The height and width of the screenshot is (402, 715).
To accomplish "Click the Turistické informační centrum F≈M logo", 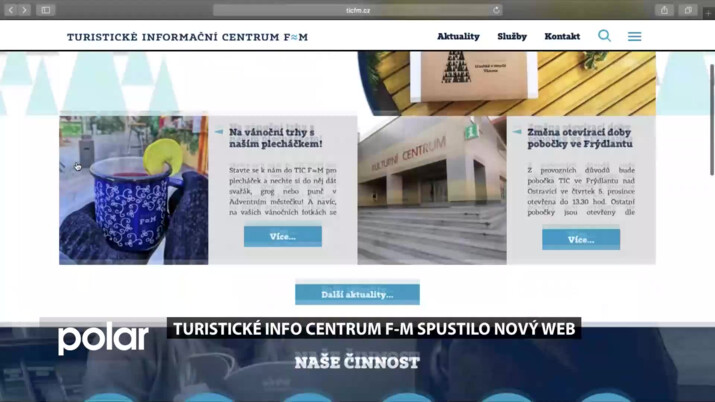I will click(x=187, y=37).
